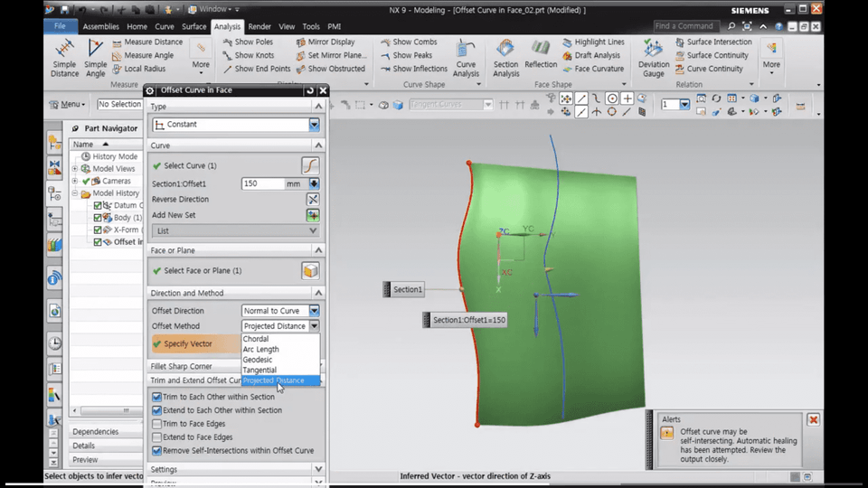
Task: Open Face Curvature analysis
Action: click(x=593, y=69)
